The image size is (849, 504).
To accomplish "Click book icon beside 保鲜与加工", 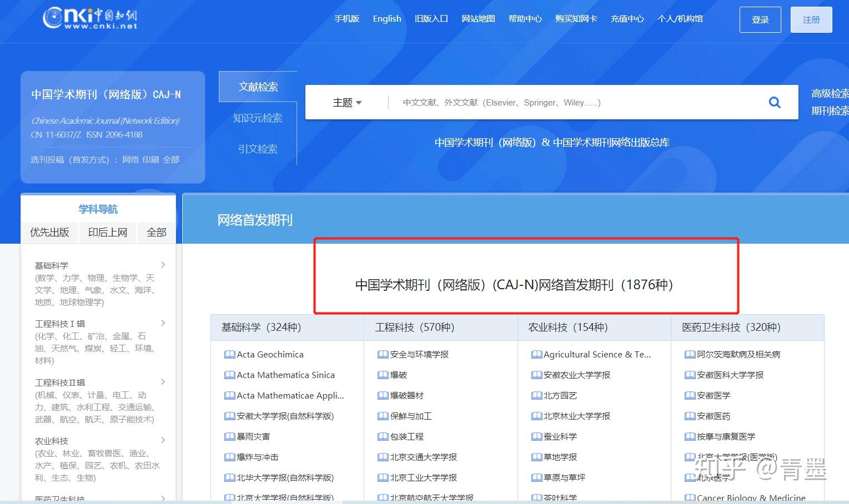I will pos(383,416).
